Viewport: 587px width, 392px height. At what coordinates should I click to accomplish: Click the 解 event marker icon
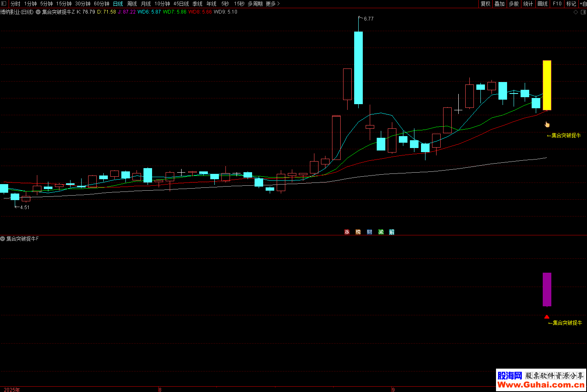(392, 232)
